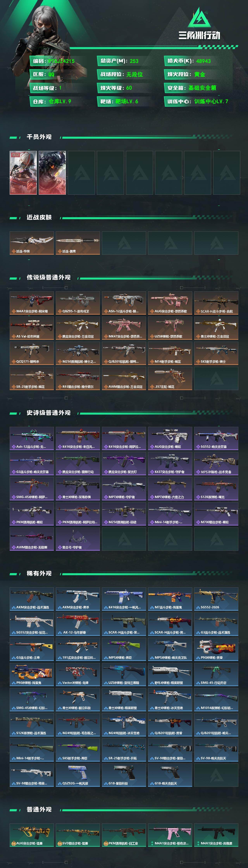Image resolution: width=248 pixels, height=868 pixels.
Task: Choose the SVD狙击步枪 common skin
Action: 78,835
